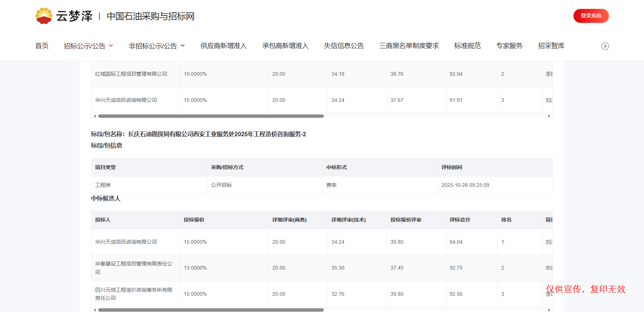Screen dimensions: 644x312
Task: Click upper table scrollbar right arrow
Action: point(549,116)
